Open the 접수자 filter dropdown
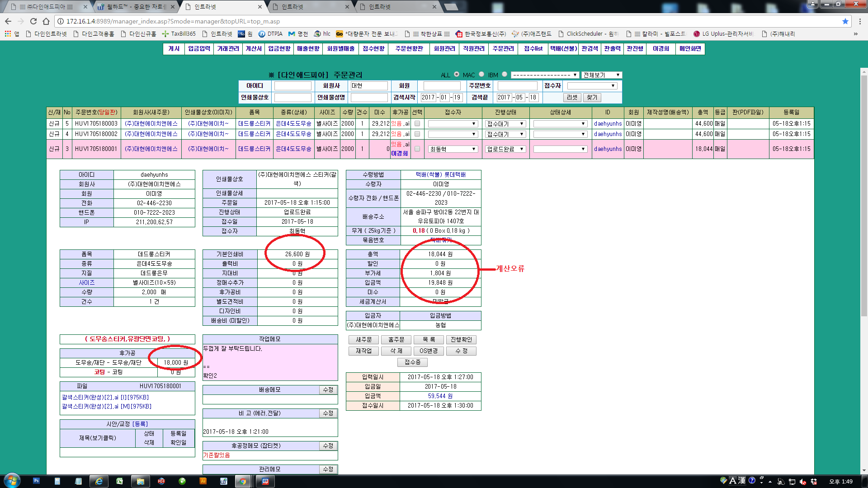 pyautogui.click(x=592, y=86)
